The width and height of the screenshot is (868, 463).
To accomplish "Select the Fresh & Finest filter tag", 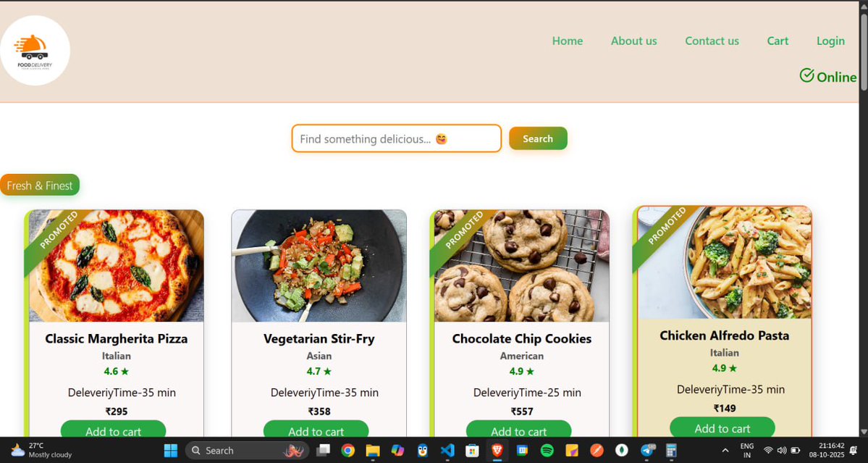I will click(x=40, y=185).
